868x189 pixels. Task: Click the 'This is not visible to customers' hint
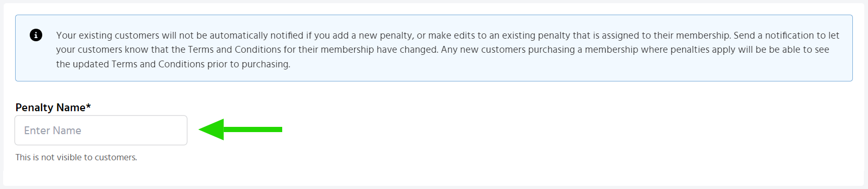[76, 157]
